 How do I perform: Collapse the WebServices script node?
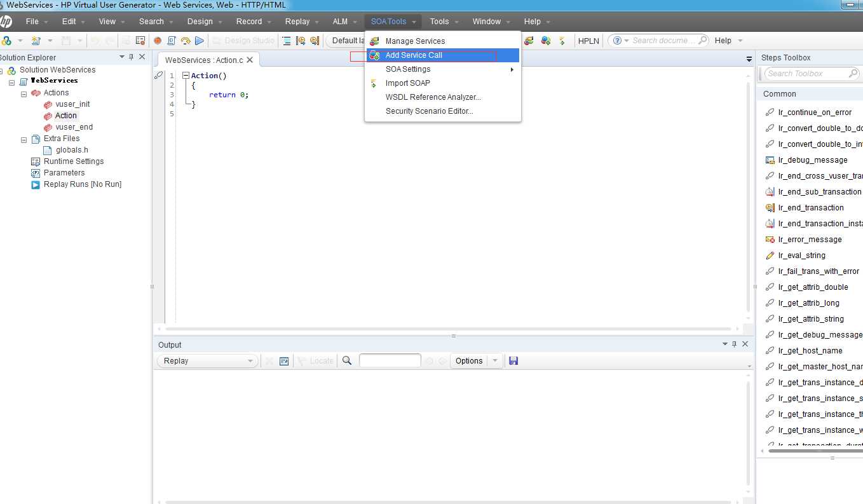point(11,82)
